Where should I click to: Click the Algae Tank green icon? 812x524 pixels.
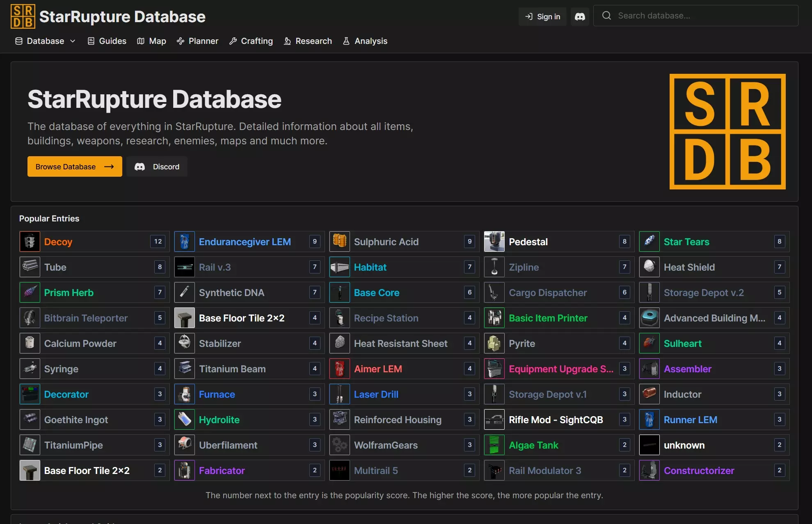pyautogui.click(x=494, y=445)
